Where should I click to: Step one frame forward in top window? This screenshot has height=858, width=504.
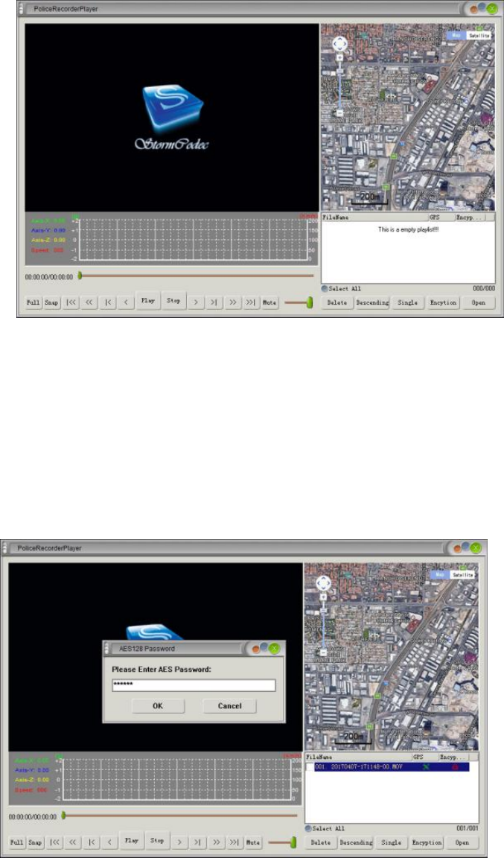[x=196, y=302]
